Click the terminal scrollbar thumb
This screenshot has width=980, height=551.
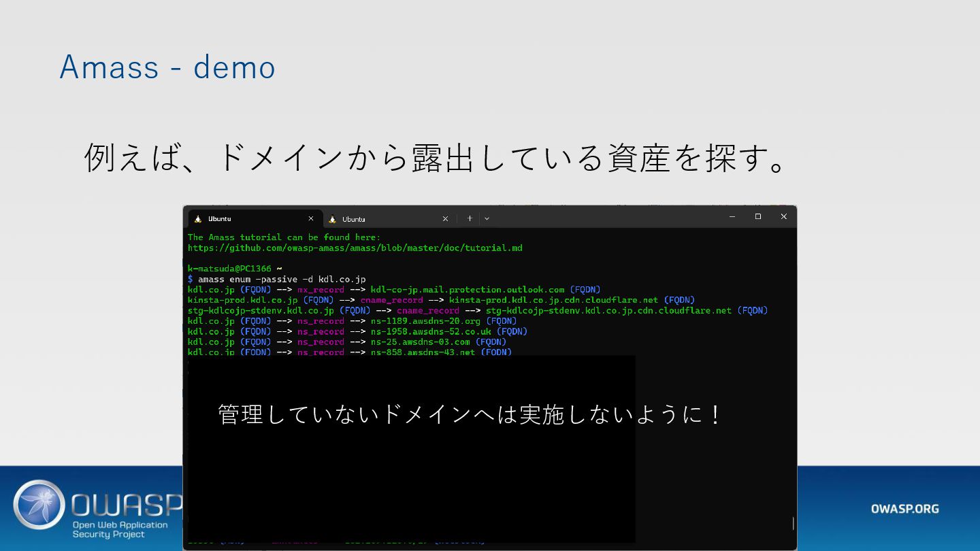793,523
